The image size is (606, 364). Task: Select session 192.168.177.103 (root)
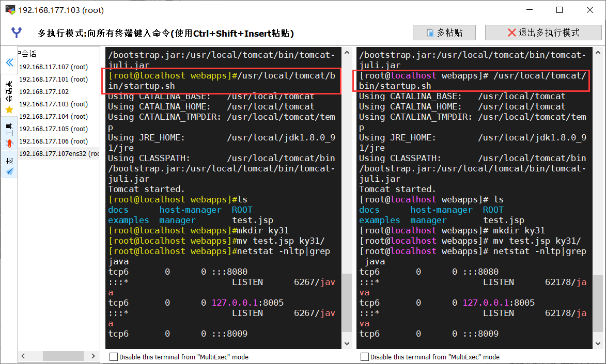coord(53,104)
